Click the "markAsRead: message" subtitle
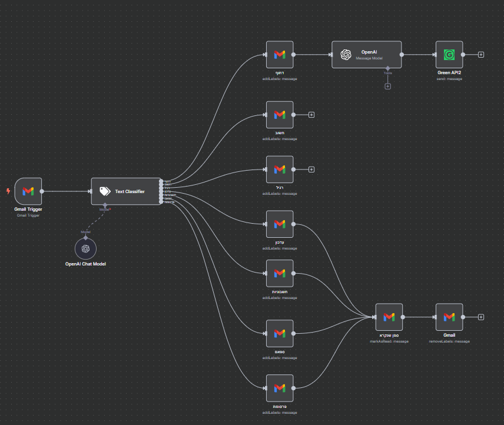The image size is (504, 425). (389, 341)
